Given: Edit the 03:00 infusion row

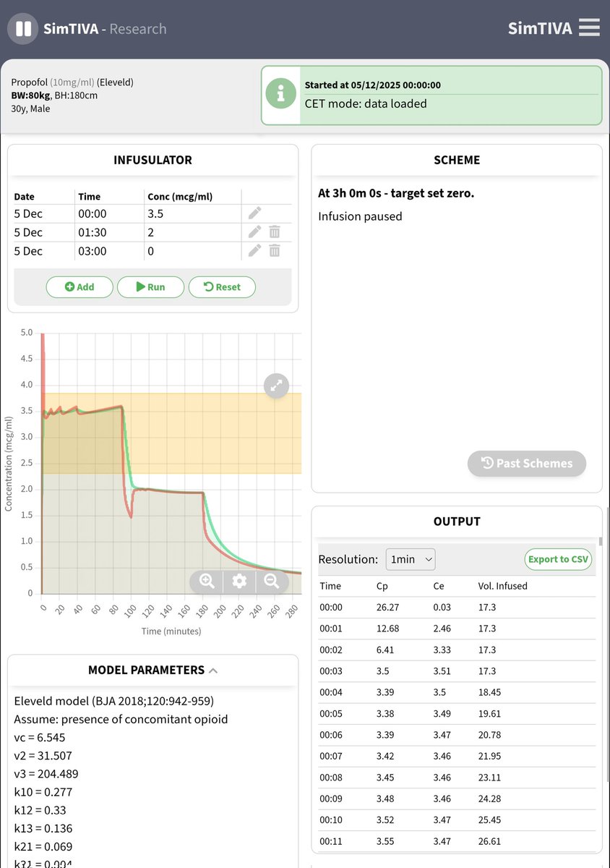Looking at the screenshot, I should (x=254, y=251).
